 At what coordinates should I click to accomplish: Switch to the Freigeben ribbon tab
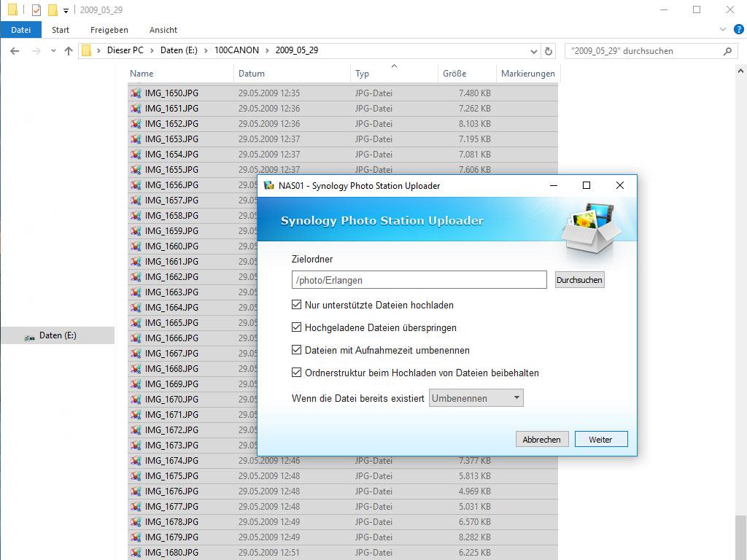click(x=109, y=29)
